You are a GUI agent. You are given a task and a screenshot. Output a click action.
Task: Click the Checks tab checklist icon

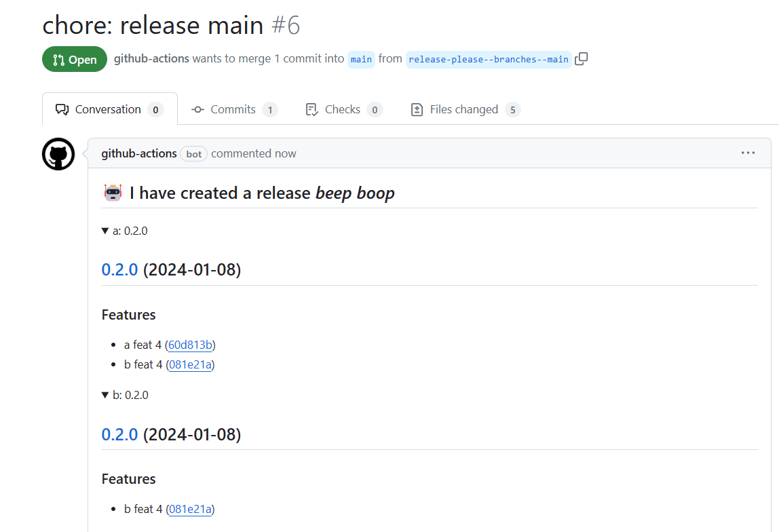tap(311, 109)
